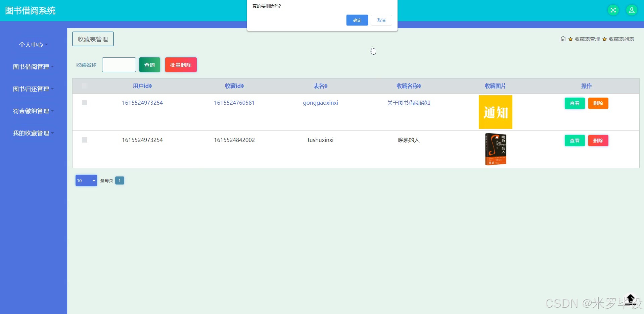Toggle the select-all checkbox in table header

pos(85,86)
